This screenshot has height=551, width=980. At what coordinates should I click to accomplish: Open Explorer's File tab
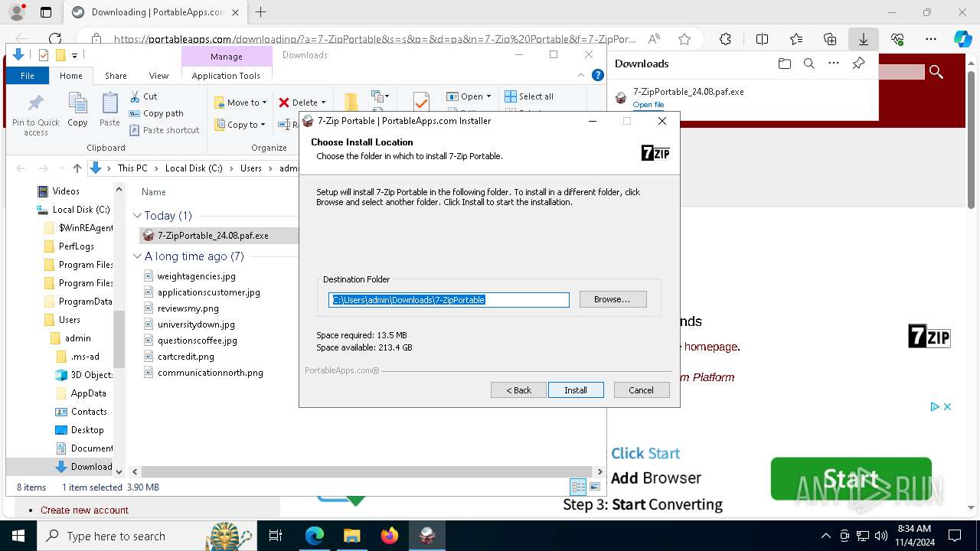(28, 76)
